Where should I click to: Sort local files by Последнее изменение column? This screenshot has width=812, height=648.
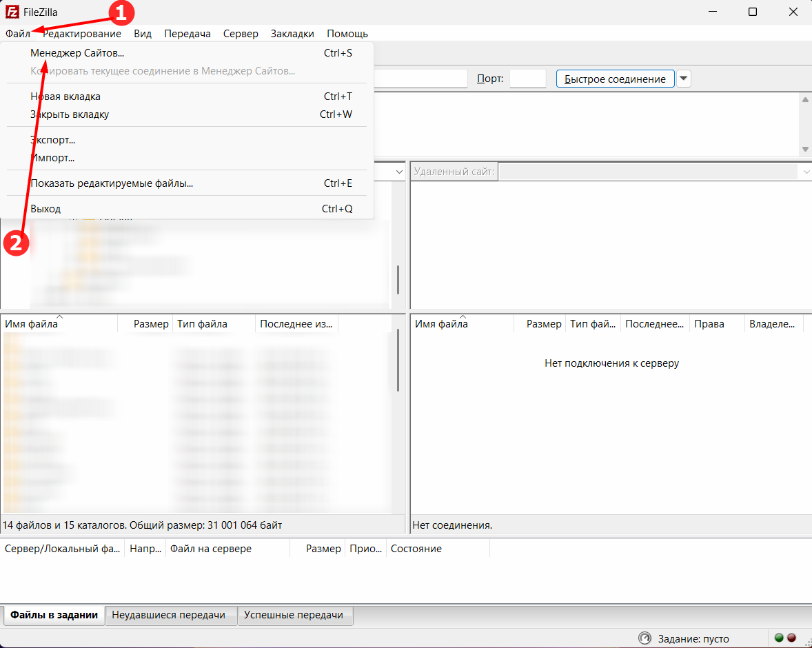pyautogui.click(x=296, y=324)
